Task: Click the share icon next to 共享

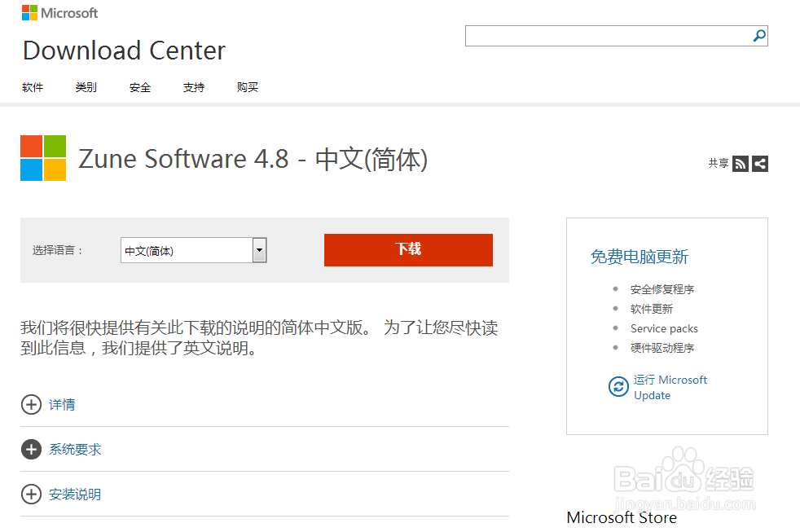Action: tap(759, 163)
